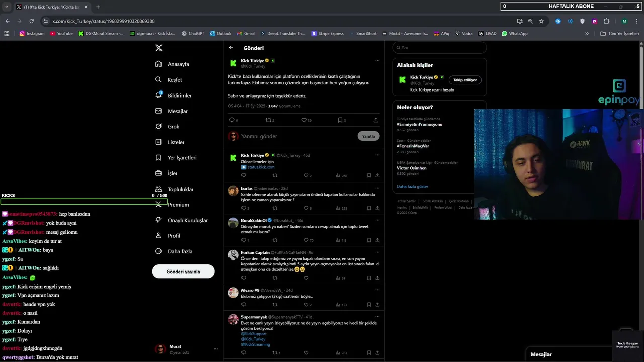The image size is (644, 362).
Task: Expand Daha fazla menu
Action: click(174, 251)
